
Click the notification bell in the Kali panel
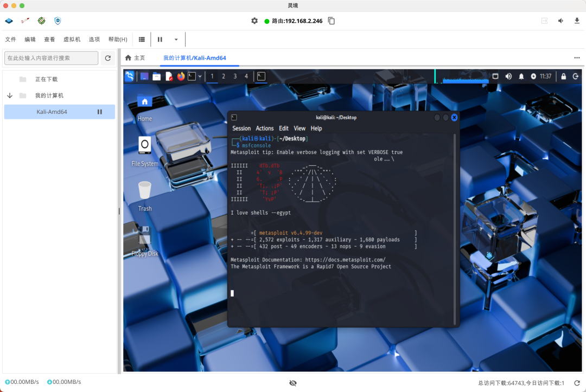point(521,76)
